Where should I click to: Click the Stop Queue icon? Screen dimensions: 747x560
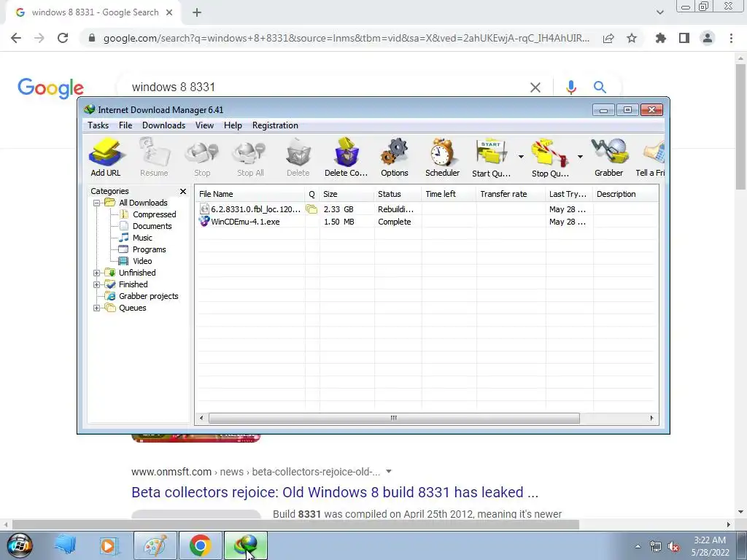point(550,157)
